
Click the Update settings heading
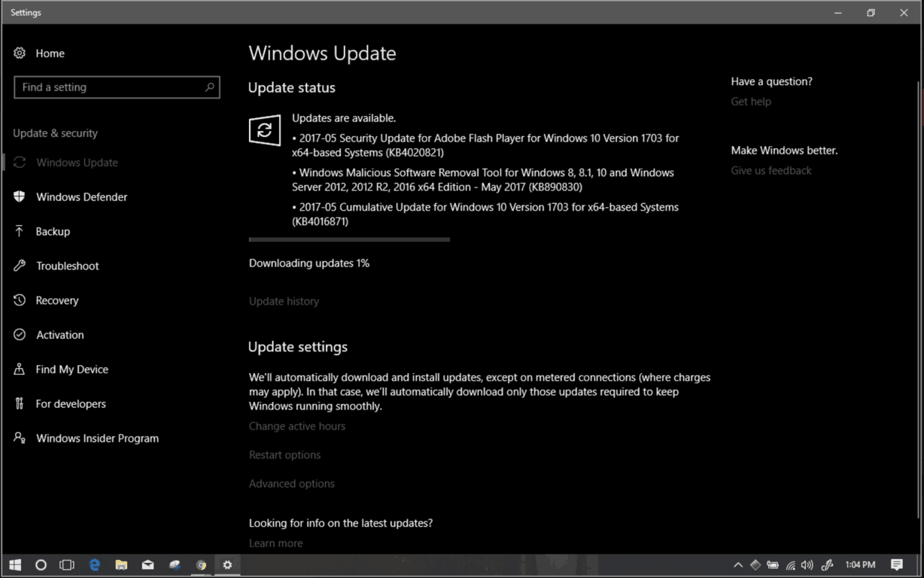click(x=298, y=347)
